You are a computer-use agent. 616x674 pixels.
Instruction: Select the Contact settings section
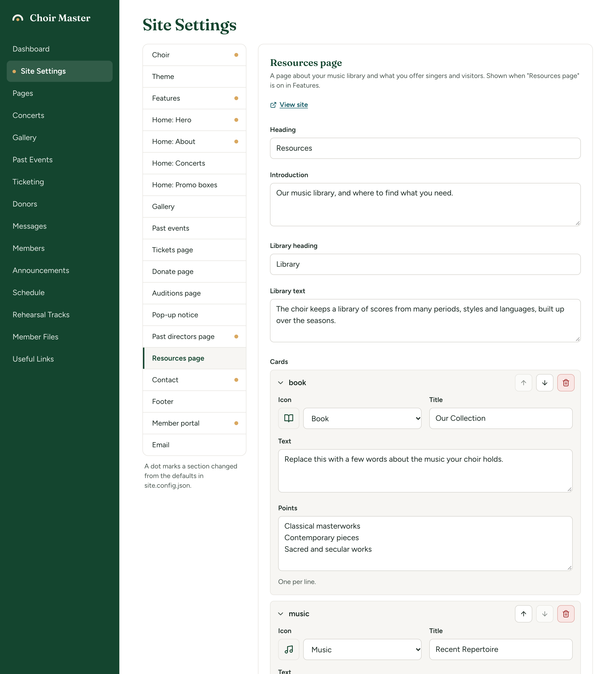click(x=194, y=380)
